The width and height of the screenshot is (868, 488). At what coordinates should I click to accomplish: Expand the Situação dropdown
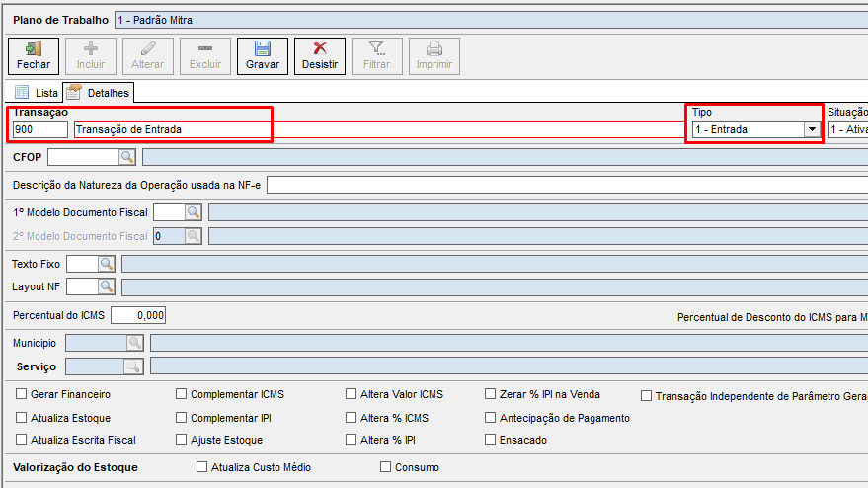[847, 129]
